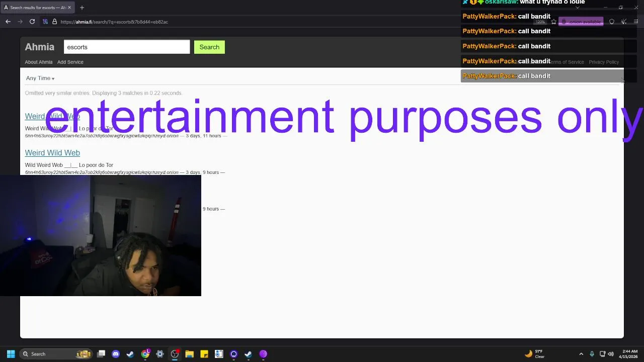
Task: Close the 'Search results for escorts' tab
Action: tap(69, 8)
